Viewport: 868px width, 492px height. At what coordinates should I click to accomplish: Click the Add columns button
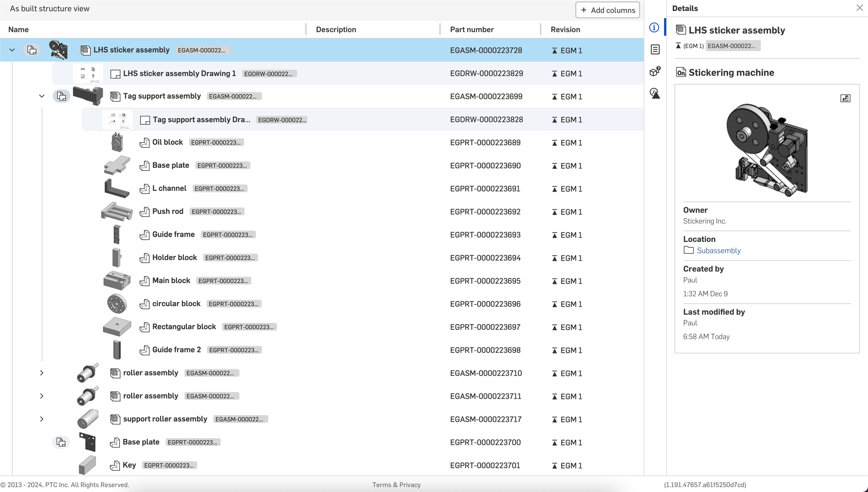[607, 10]
